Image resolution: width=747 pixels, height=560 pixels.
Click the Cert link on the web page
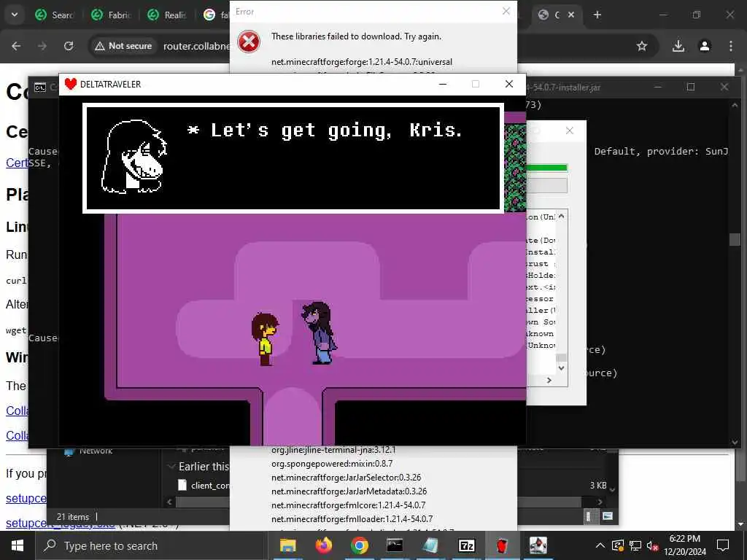17,163
